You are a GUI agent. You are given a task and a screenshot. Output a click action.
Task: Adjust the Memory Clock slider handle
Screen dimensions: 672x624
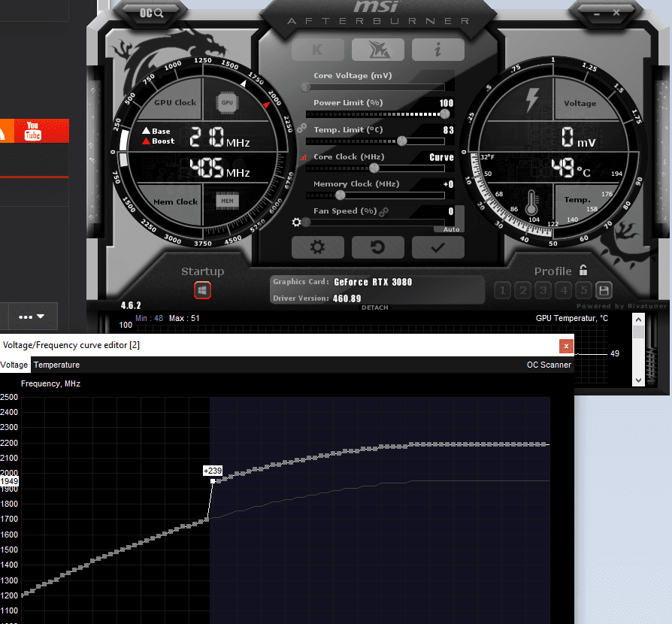(x=341, y=195)
